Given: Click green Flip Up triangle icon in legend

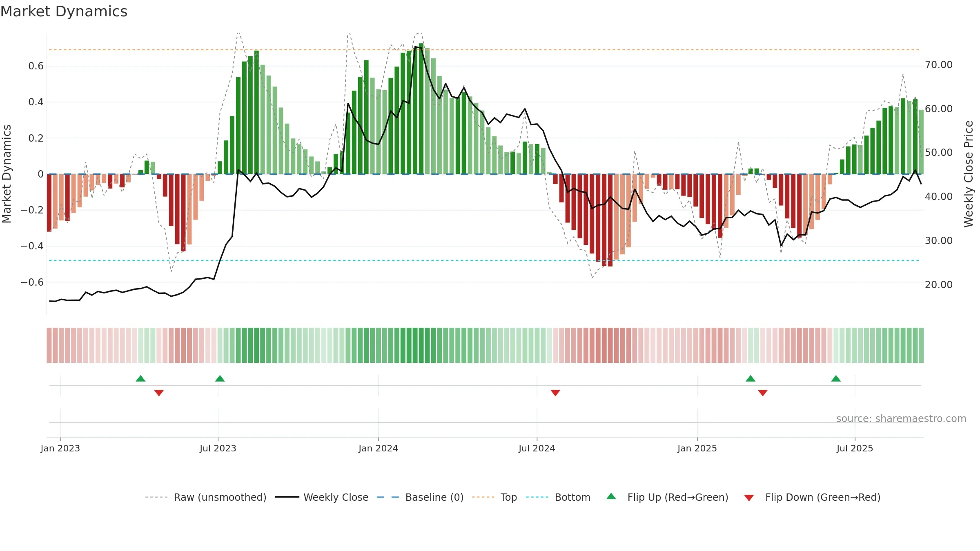Looking at the screenshot, I should point(611,496).
